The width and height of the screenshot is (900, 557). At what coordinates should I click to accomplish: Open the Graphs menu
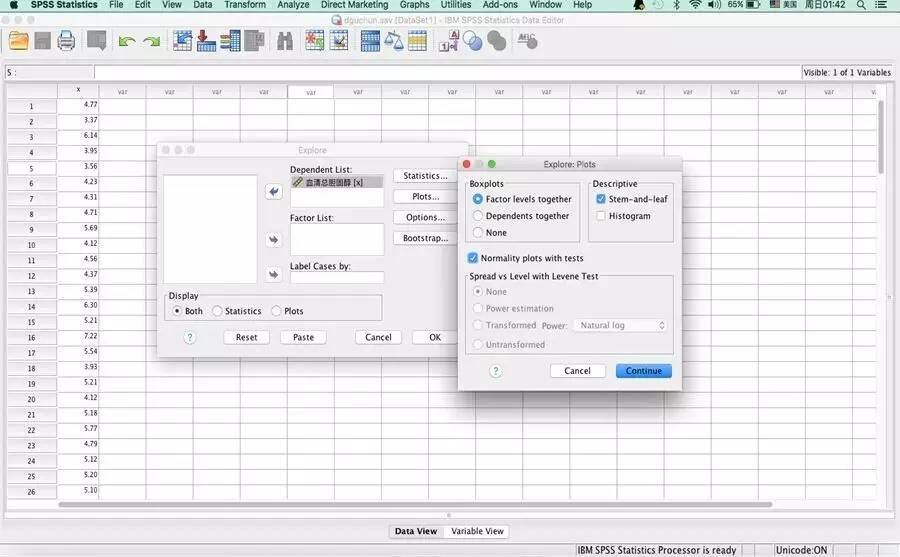tap(414, 5)
